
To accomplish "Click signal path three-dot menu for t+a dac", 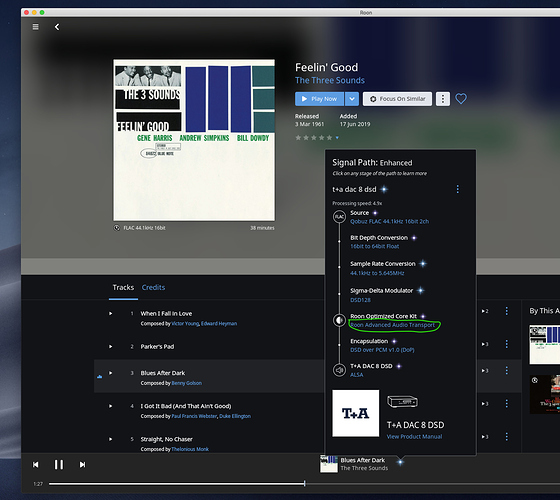I will [458, 189].
